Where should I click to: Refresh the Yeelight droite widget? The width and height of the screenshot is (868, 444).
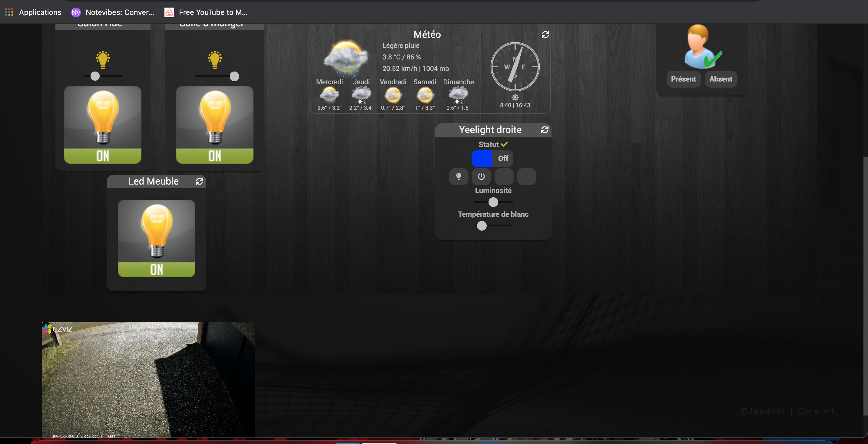pyautogui.click(x=545, y=130)
